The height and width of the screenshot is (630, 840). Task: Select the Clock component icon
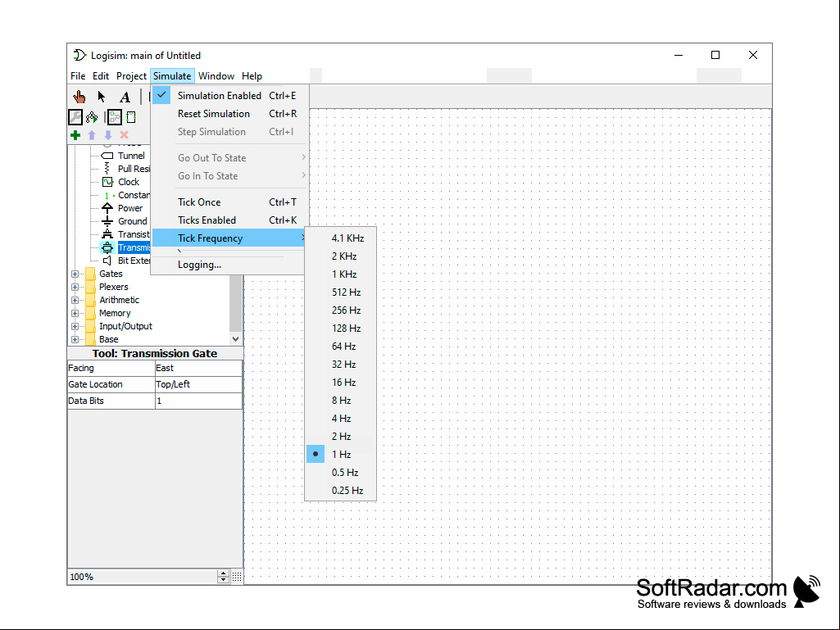[107, 182]
